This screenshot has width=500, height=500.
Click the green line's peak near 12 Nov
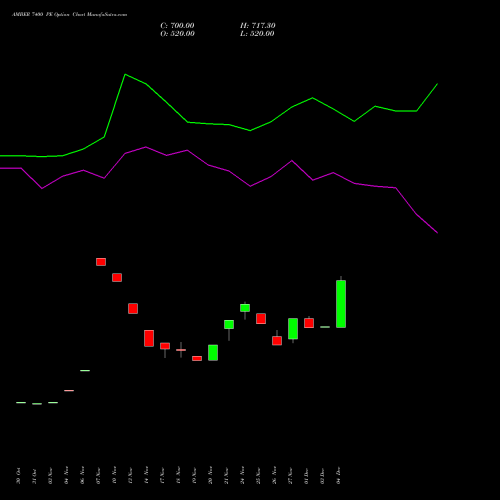tap(125, 74)
